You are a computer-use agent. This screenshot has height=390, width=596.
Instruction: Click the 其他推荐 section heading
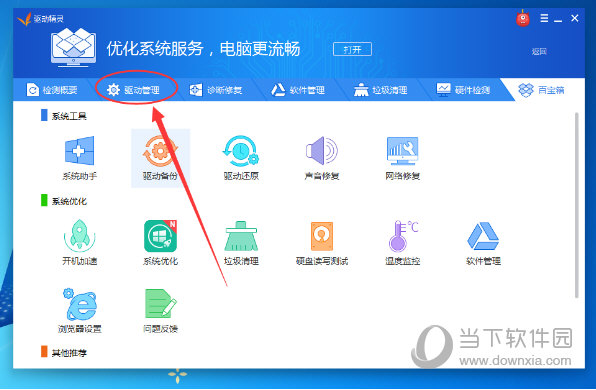click(x=69, y=353)
